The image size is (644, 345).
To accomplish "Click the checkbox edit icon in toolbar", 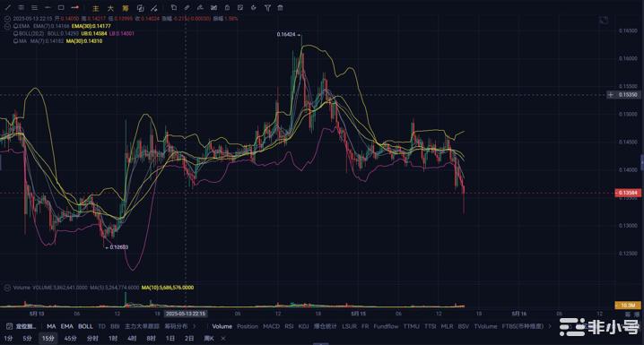I will pyautogui.click(x=240, y=7).
